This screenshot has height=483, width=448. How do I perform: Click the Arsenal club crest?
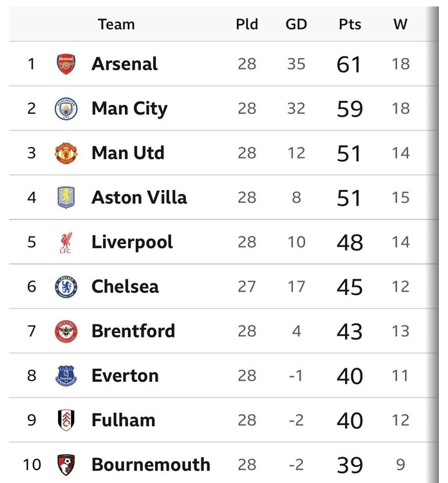point(66,64)
